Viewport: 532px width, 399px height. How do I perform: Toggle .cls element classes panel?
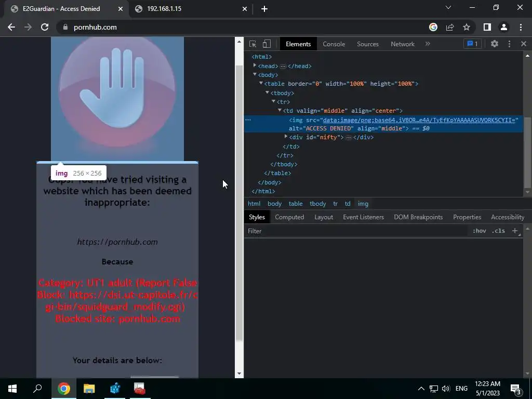pyautogui.click(x=498, y=231)
